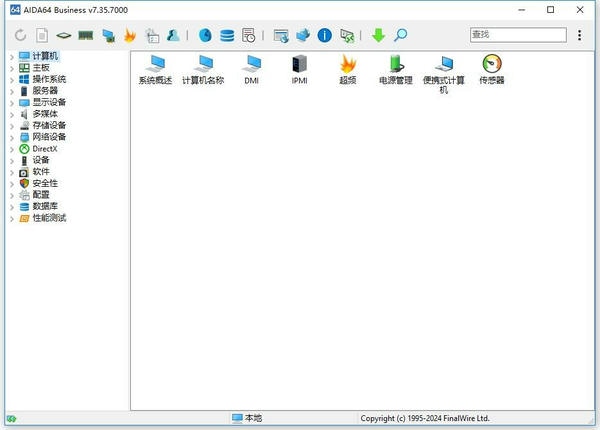The width and height of the screenshot is (600, 430).
Task: Expand the 主板 tree node arrow
Action: 12,68
